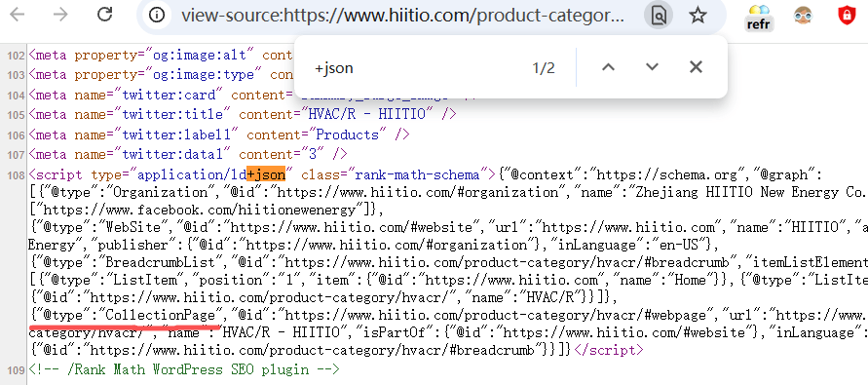Screen dimensions: 868x385
Task: Open the red shield lock extension
Action: click(x=847, y=16)
